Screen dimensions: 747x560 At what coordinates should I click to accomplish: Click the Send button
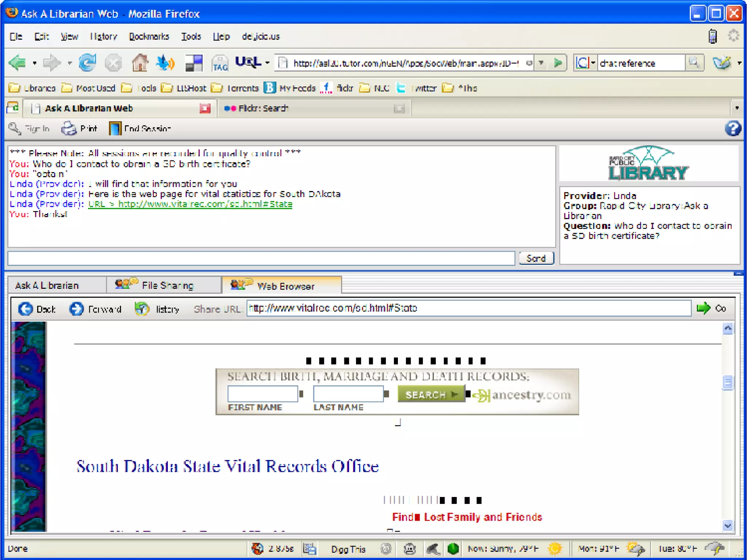click(536, 258)
